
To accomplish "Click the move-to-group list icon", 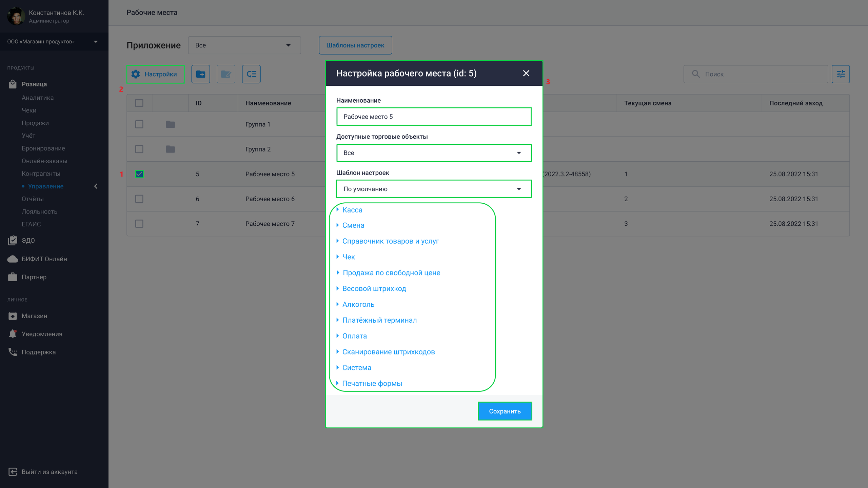I will [x=251, y=74].
